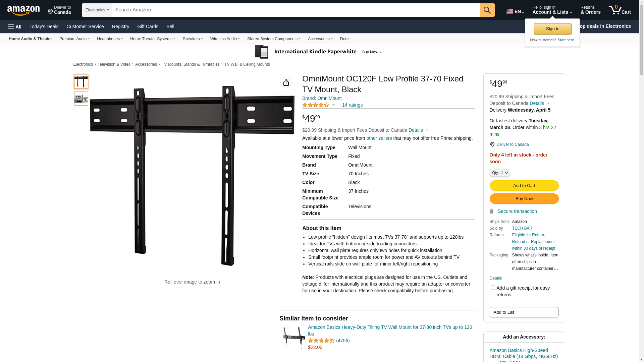The height and width of the screenshot is (362, 644).
Task: Open the All hamburger menu
Action: click(15, 27)
